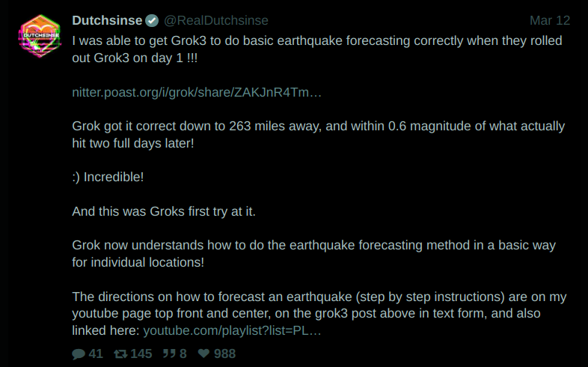This screenshot has height=367, width=588.
Task: Click the 41 replies count
Action: (x=96, y=354)
